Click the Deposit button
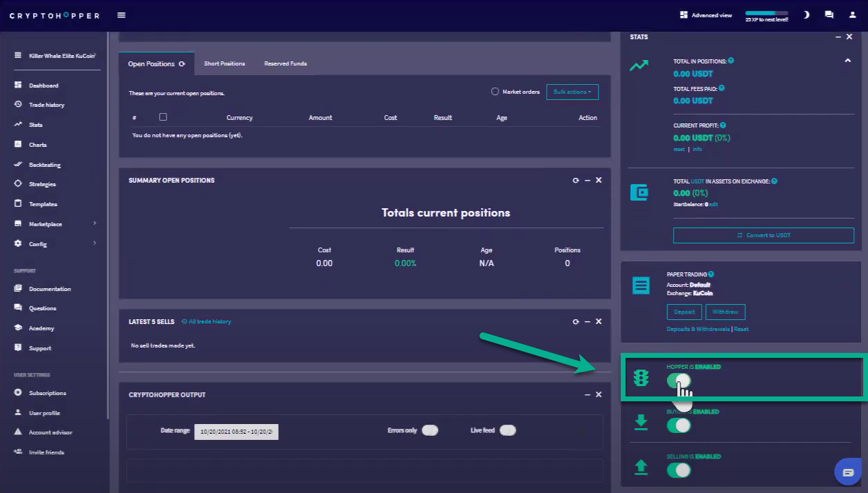Viewport: 868px width, 493px height. 684,312
